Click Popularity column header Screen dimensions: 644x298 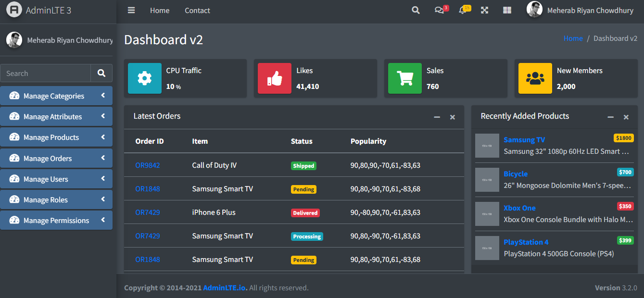tap(368, 141)
